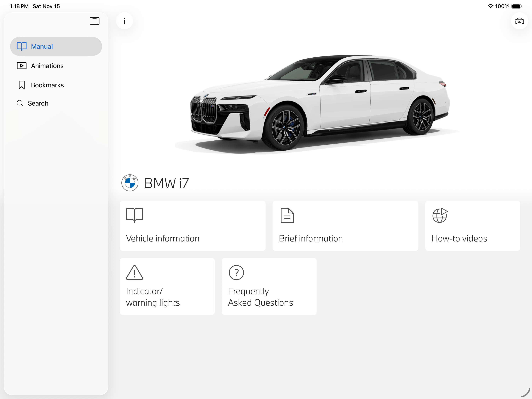This screenshot has height=399, width=532.
Task: Open Indicator/warning lights card
Action: (167, 286)
